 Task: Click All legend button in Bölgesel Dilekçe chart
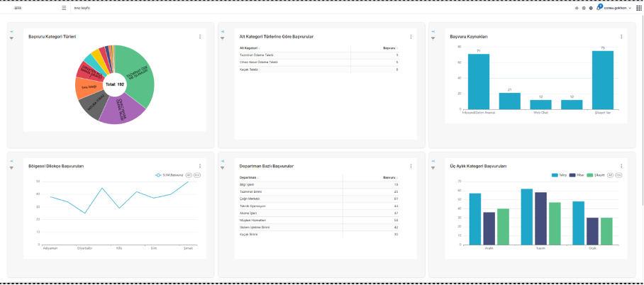coord(189,175)
